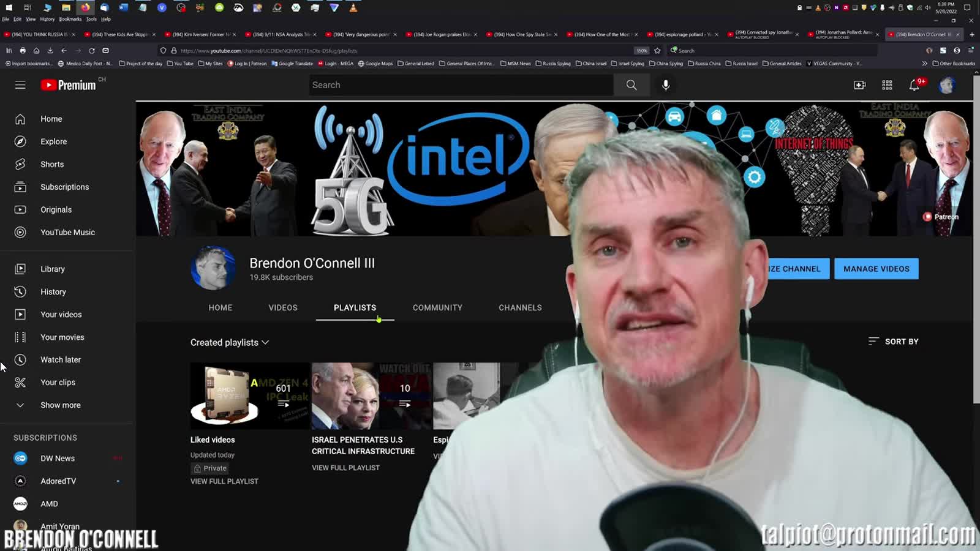
Task: Click the YouTube Premium logo
Action: tap(68, 85)
